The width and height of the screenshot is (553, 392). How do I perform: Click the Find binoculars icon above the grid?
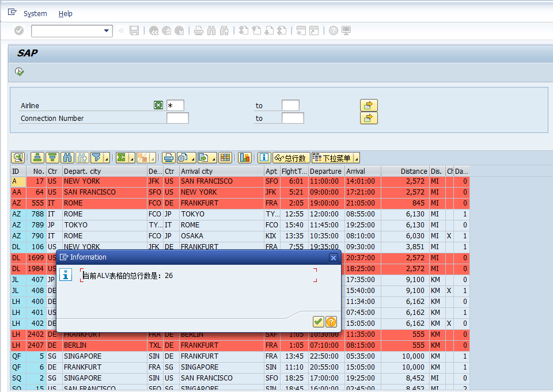click(67, 157)
